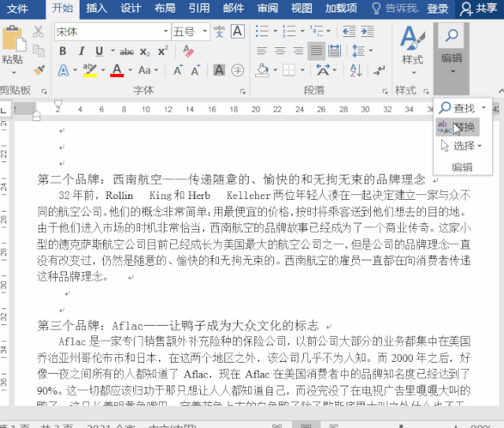Open the phonetic guide (wén) tool
The width and height of the screenshot is (504, 428).
coord(219,31)
